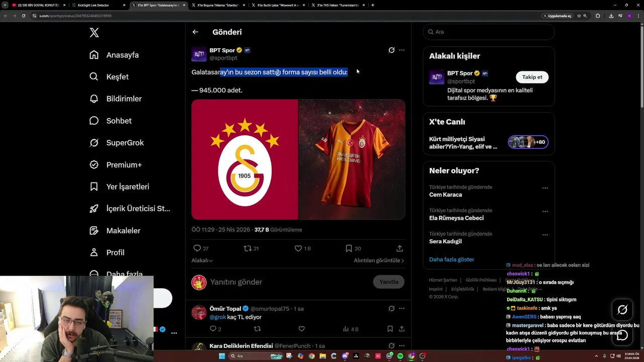Click the X logo in the sidebar
Image resolution: width=644 pixels, height=362 pixels.
[x=94, y=33]
